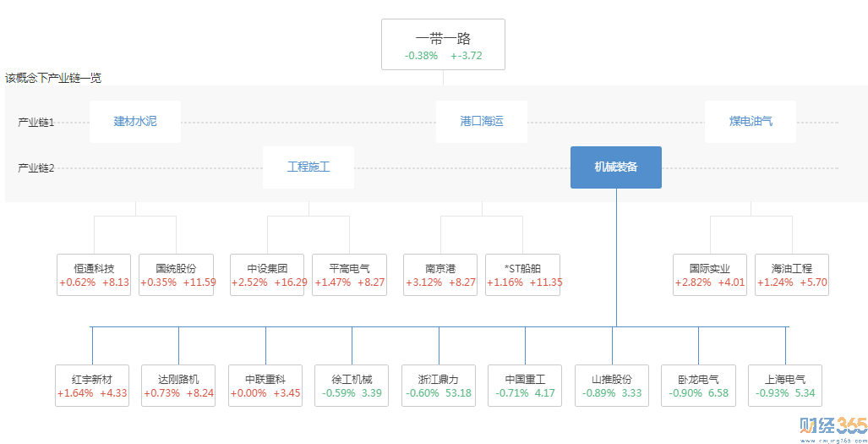Click the +1.64% change of 红宇新材

(75, 393)
